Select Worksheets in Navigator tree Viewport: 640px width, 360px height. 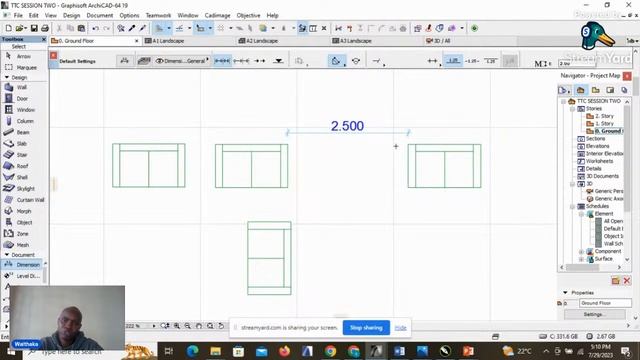click(x=599, y=161)
